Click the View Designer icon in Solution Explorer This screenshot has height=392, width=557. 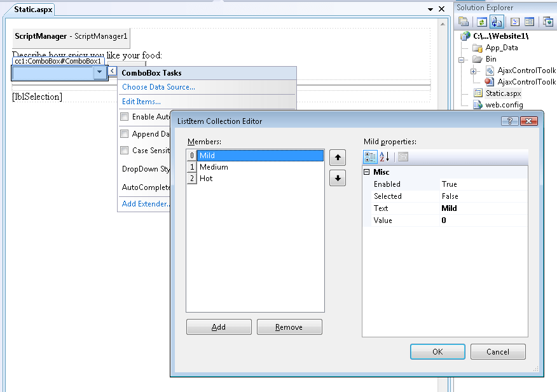(x=531, y=22)
